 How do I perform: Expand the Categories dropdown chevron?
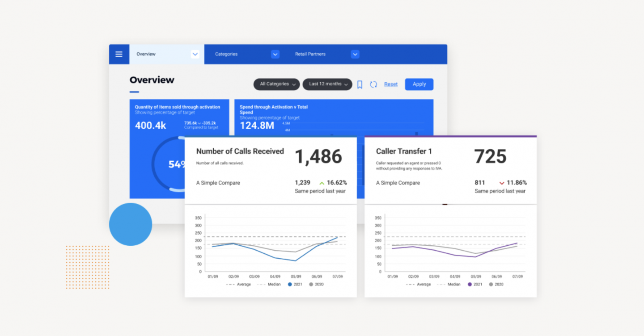pyautogui.click(x=275, y=54)
